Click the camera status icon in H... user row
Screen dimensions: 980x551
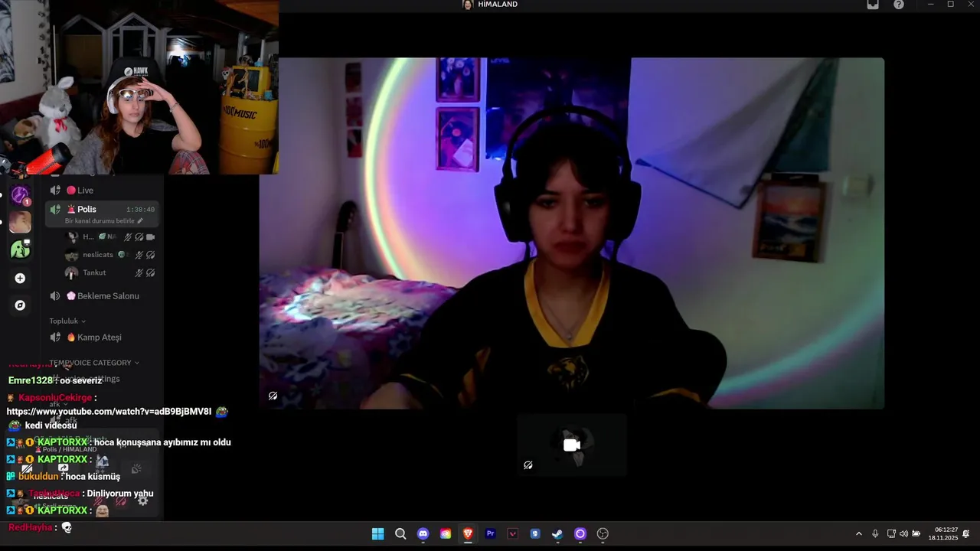151,237
